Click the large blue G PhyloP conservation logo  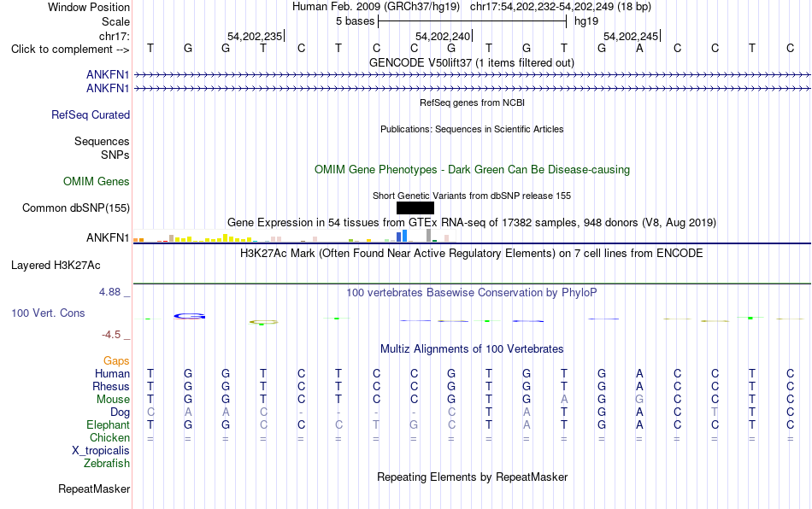pos(189,316)
